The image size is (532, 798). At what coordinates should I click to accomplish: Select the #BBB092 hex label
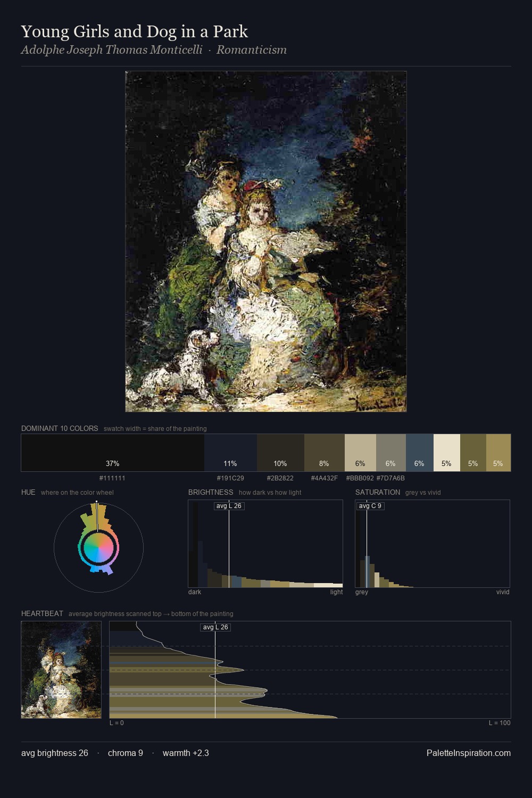click(360, 478)
